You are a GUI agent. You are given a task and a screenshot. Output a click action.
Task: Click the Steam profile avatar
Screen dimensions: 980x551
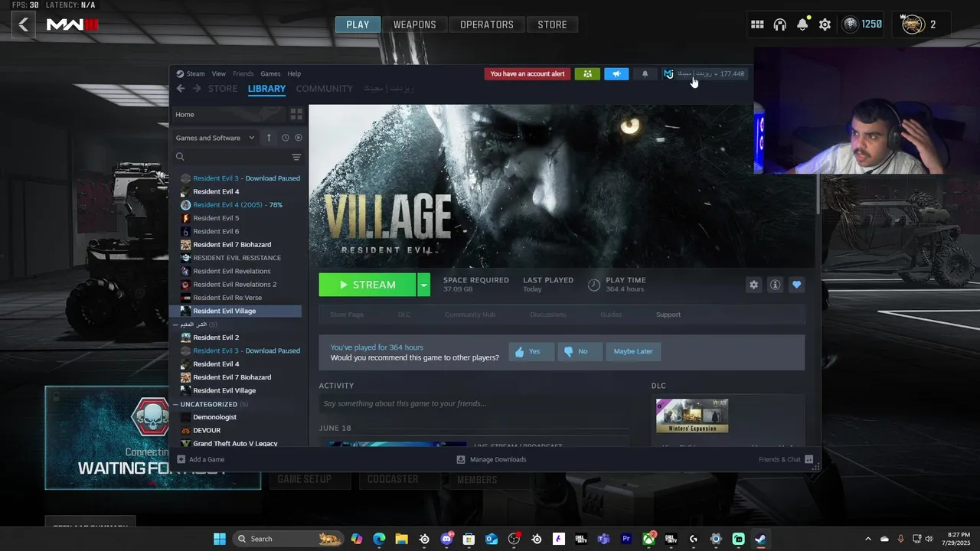668,74
